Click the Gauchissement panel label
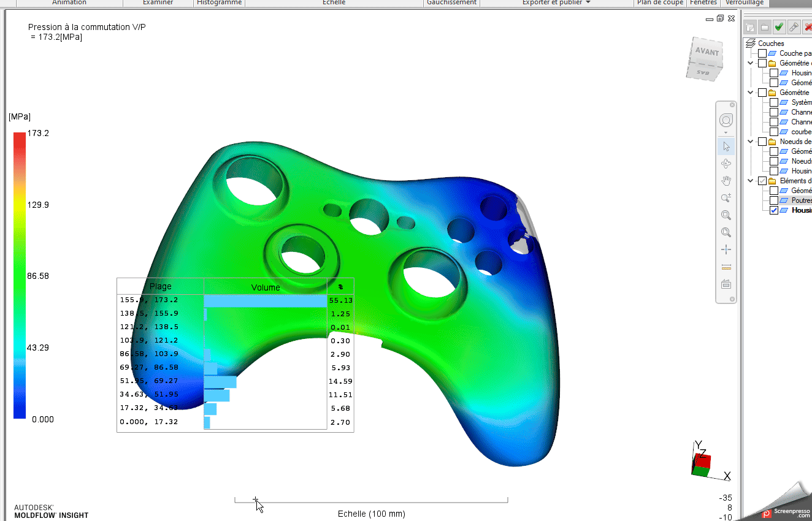This screenshot has height=521, width=812. [x=451, y=2]
